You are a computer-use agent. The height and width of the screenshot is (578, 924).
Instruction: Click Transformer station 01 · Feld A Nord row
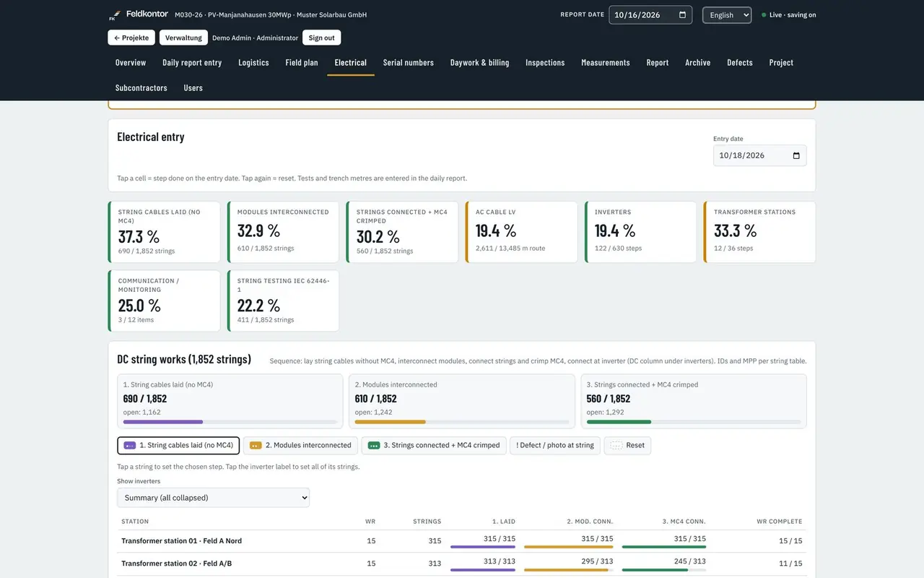[x=462, y=541]
